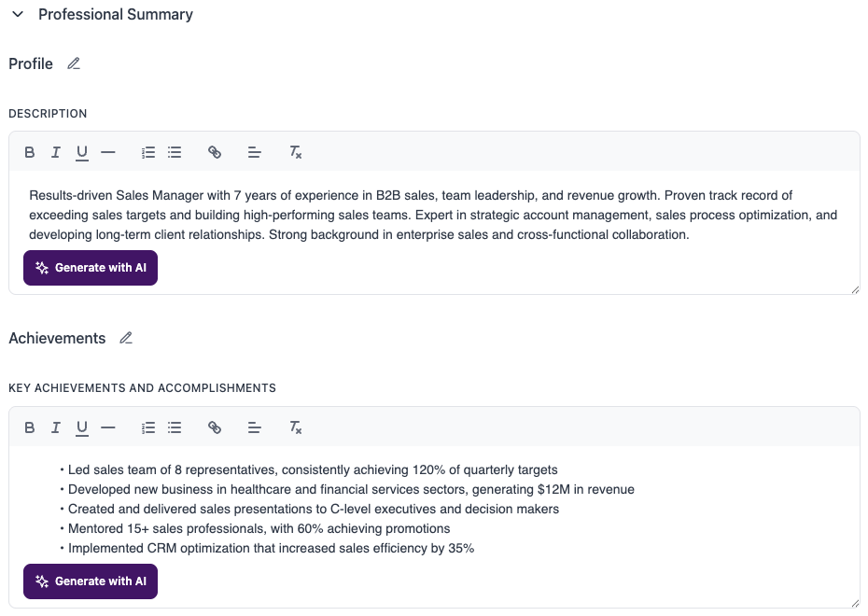Edit the Achievements section title with the pencil
The image size is (868, 616).
[x=126, y=338]
